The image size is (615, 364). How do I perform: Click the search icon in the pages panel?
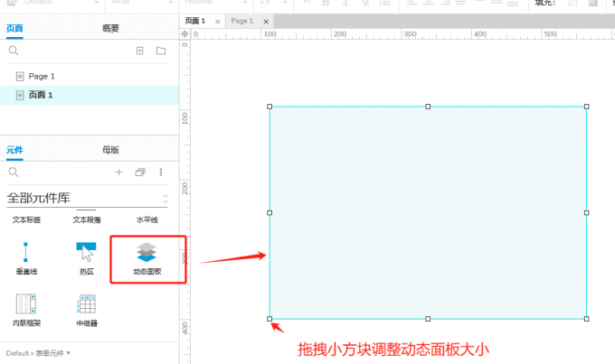click(14, 51)
